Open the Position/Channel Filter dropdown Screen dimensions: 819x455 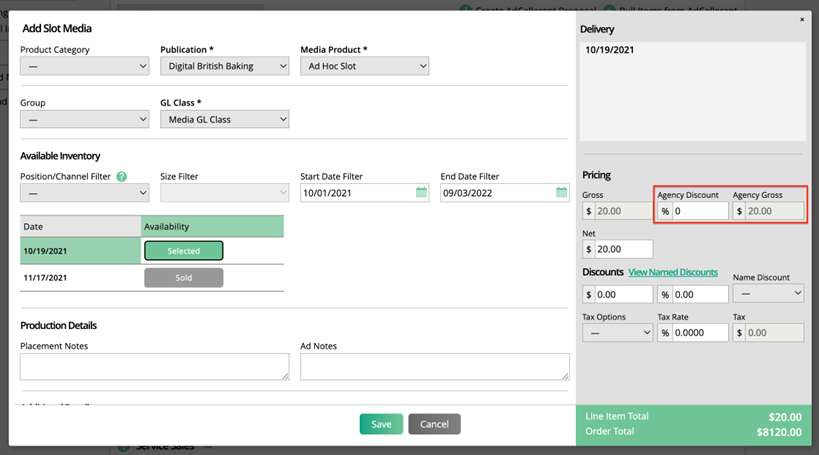pyautogui.click(x=85, y=193)
